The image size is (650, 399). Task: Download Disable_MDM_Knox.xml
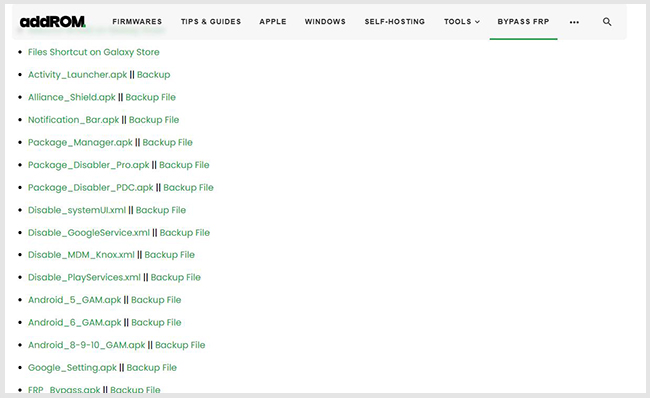[81, 255]
